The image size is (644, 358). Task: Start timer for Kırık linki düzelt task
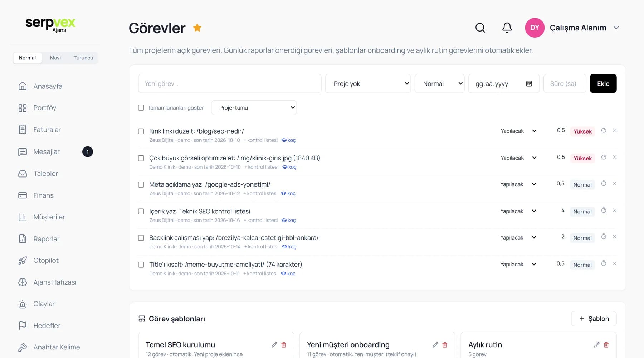(604, 130)
